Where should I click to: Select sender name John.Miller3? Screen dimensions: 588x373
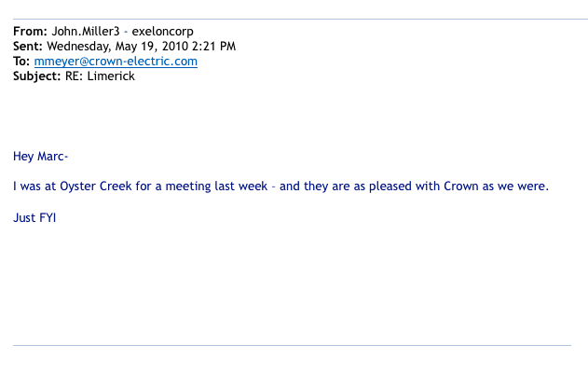point(86,31)
